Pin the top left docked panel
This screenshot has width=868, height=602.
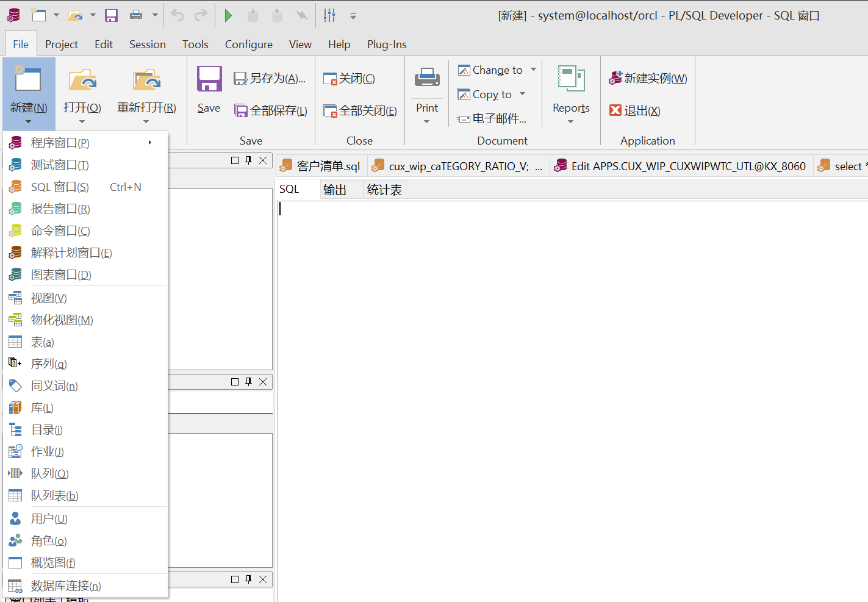click(x=249, y=160)
